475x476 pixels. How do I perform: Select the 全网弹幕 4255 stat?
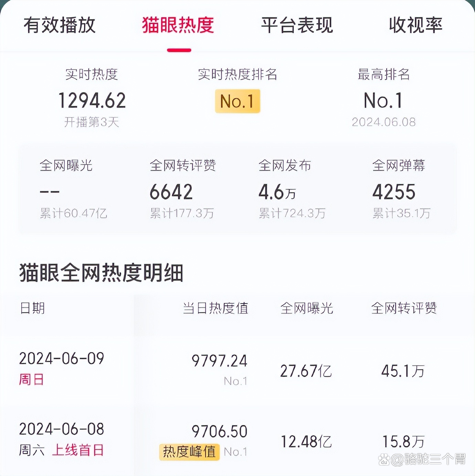[401, 189]
